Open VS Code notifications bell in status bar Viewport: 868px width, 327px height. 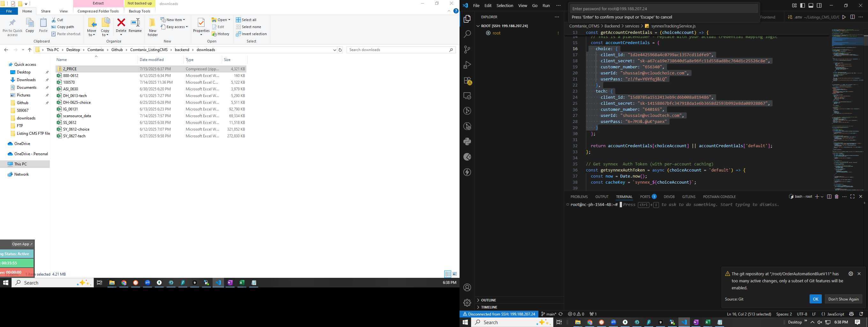(861, 314)
